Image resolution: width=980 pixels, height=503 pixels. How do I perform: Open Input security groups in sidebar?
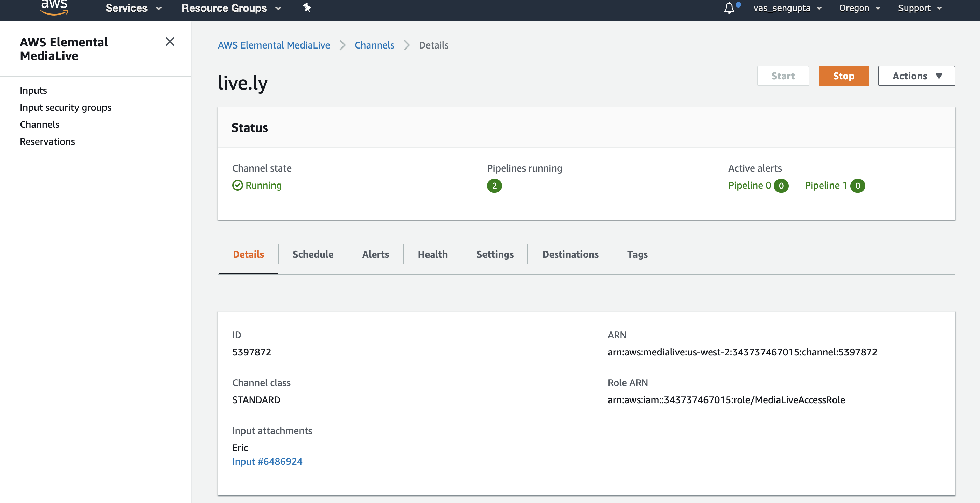pos(66,107)
